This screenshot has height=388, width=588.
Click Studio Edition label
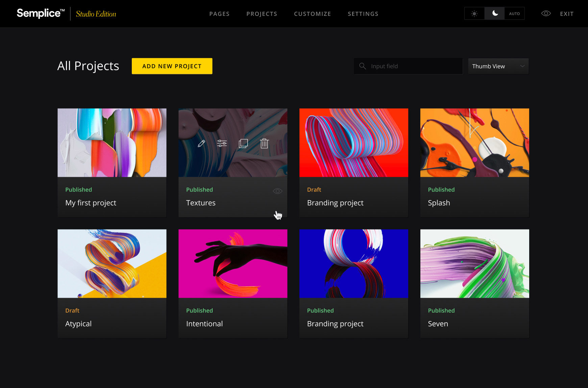(x=96, y=14)
